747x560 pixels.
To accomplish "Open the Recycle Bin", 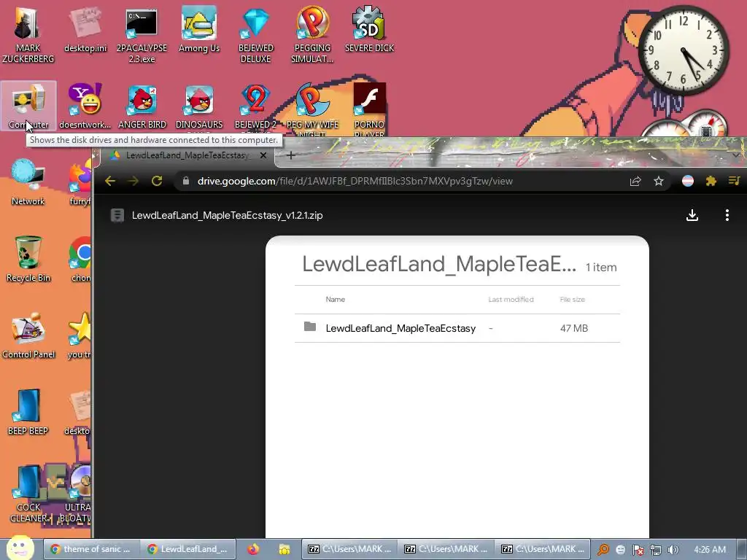I will coord(28,260).
